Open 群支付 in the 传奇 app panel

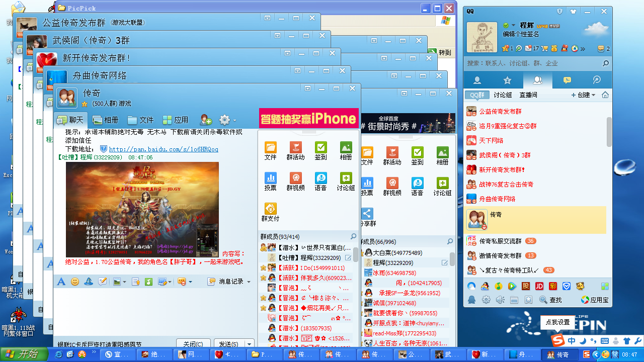tap(270, 212)
